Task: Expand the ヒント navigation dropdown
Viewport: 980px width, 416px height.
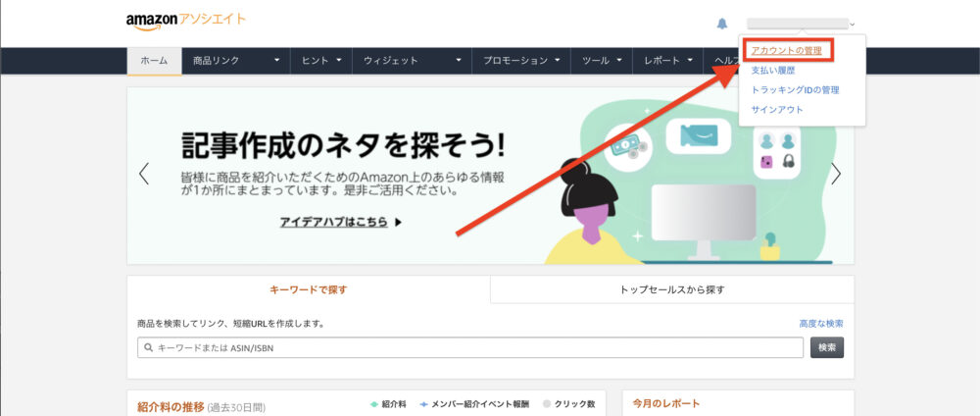Action: [x=321, y=61]
